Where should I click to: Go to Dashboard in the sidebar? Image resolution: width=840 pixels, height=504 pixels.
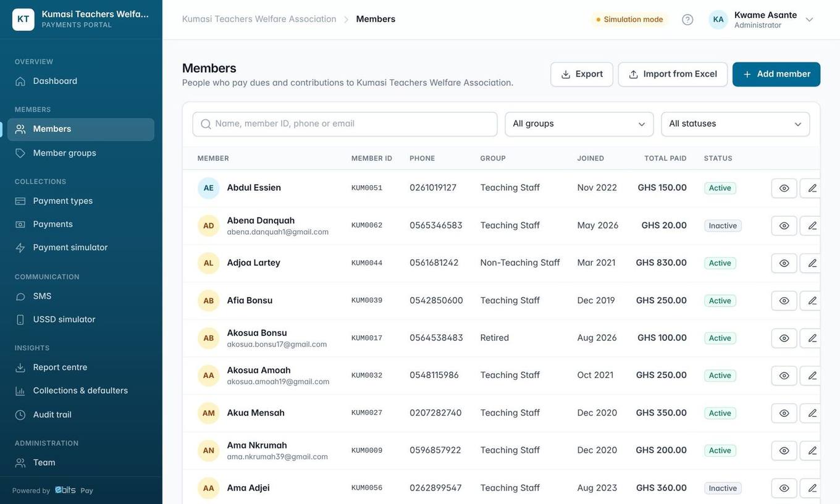point(81,81)
